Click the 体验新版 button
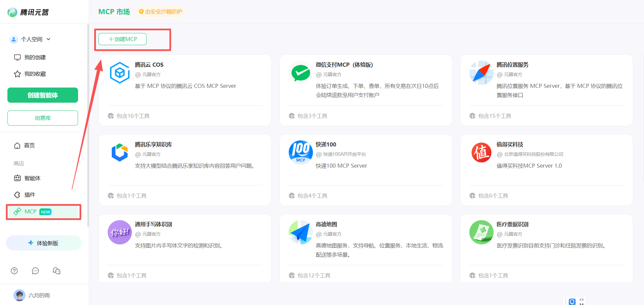This screenshot has height=305, width=644. tap(44, 243)
